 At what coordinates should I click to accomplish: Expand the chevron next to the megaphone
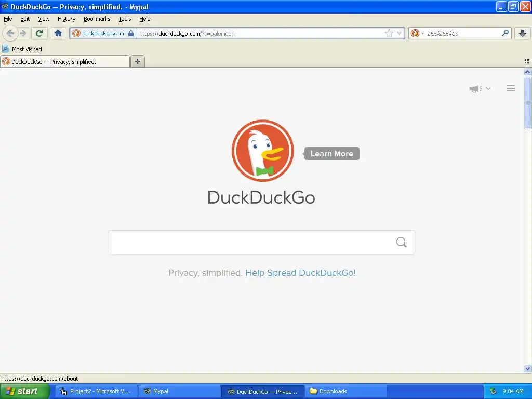click(x=488, y=88)
